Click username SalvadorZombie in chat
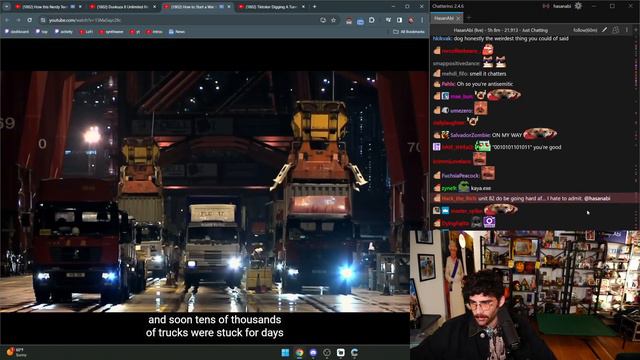 (x=470, y=135)
